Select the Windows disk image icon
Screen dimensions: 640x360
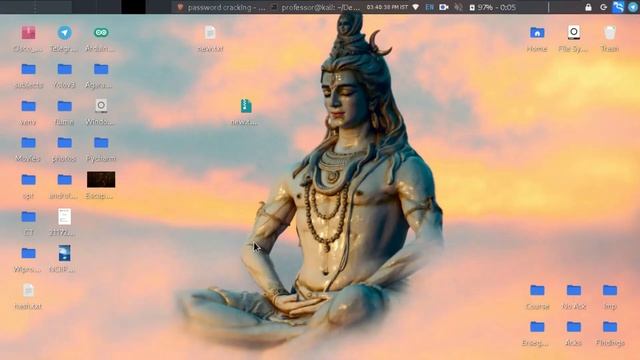[x=101, y=106]
